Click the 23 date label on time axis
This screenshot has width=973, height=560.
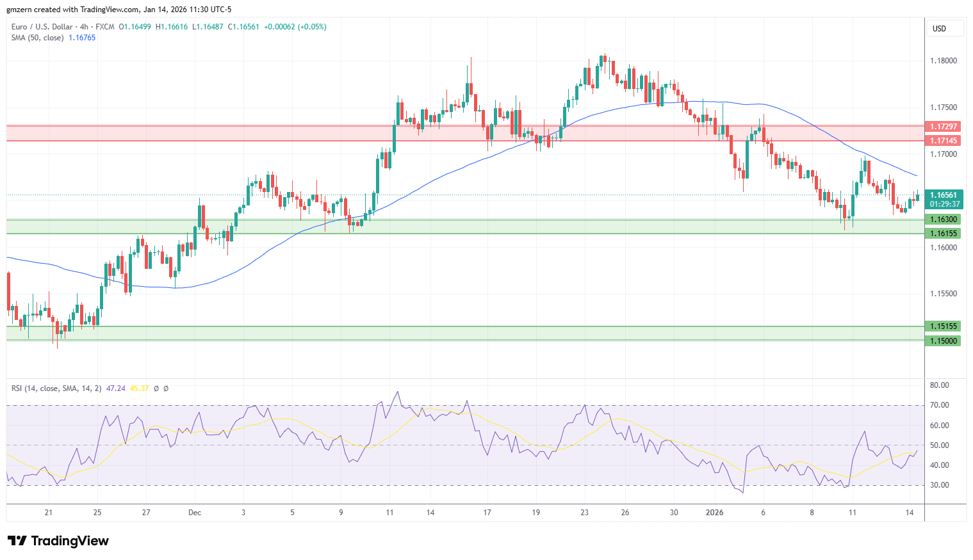coord(585,513)
